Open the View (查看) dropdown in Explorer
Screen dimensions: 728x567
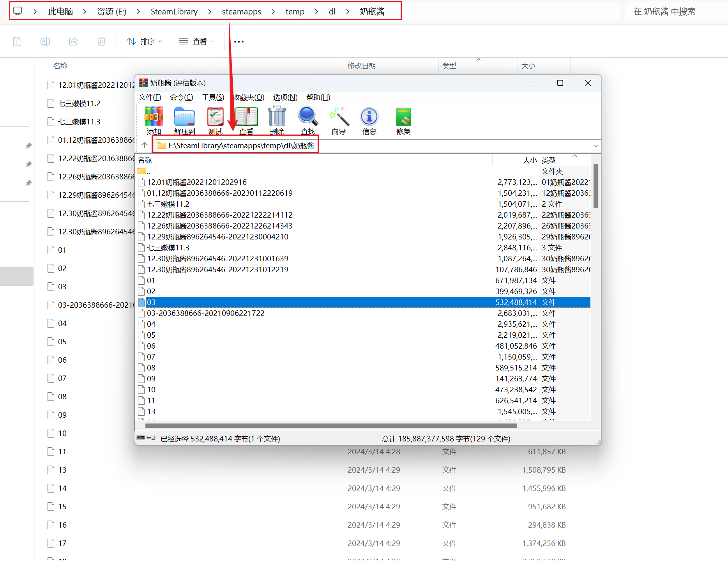pos(196,41)
